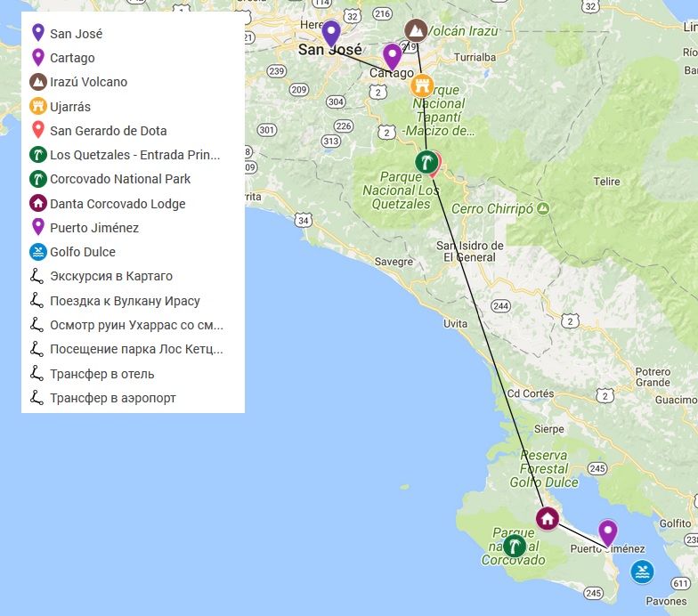Click Irazú Volcano icon in legend
This screenshot has width=698, height=616.
coord(38,82)
